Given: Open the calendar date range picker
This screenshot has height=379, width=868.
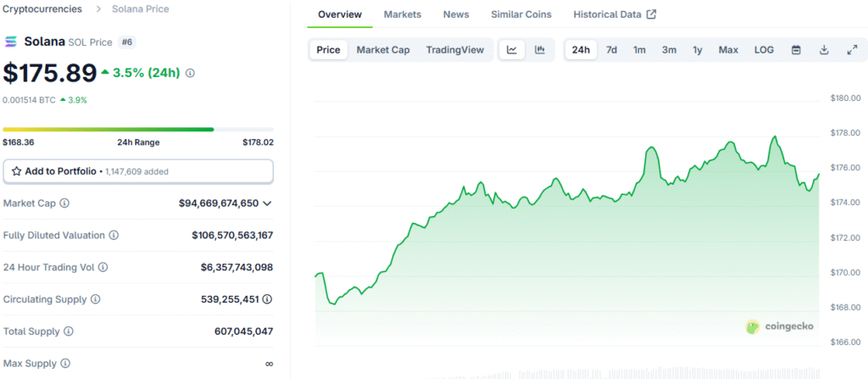Looking at the screenshot, I should coord(796,50).
